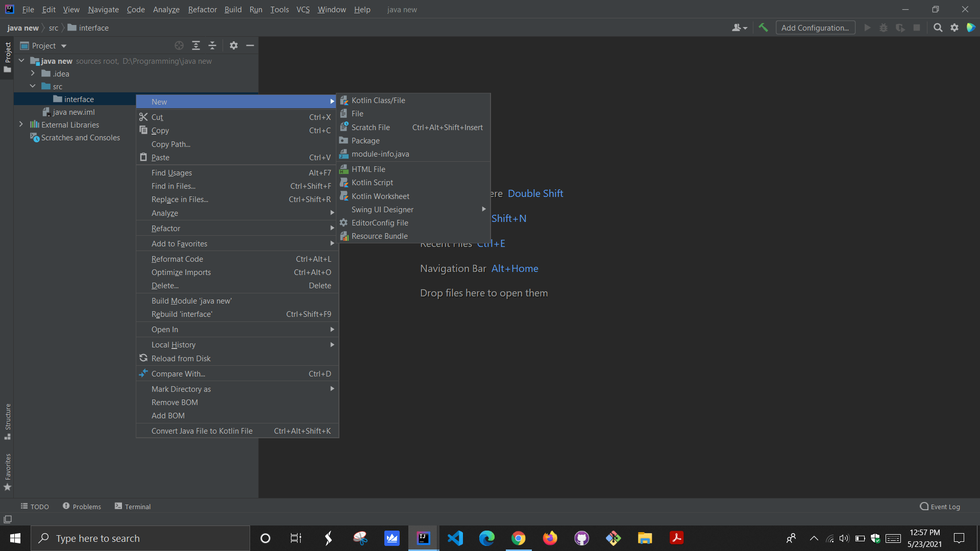
Task: Click Collapse All in the Project panel
Action: pyautogui.click(x=213, y=45)
